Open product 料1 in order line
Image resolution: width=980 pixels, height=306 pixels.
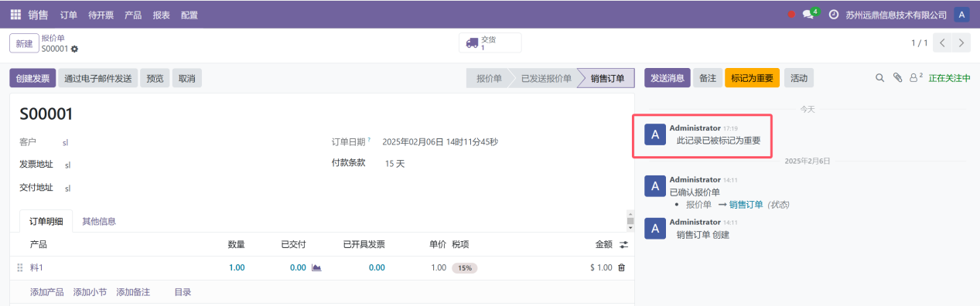coord(36,267)
